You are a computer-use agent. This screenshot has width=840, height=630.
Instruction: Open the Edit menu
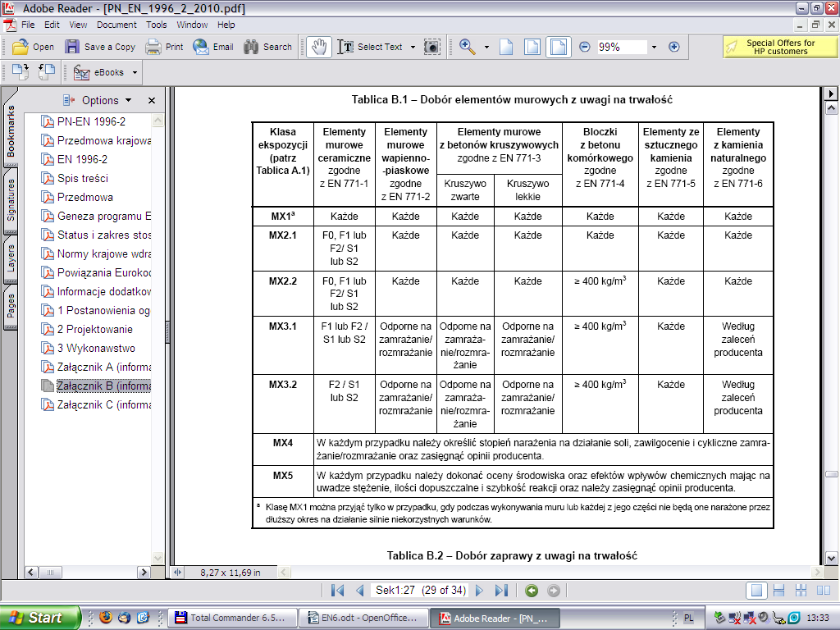(52, 25)
